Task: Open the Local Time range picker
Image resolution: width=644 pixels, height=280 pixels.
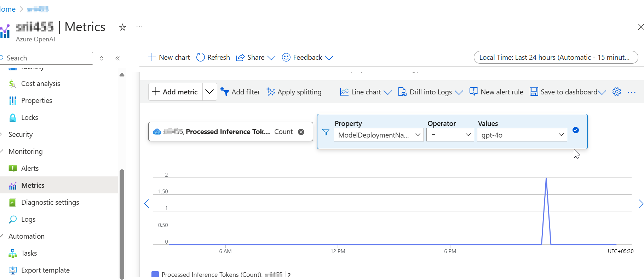Action: point(556,57)
